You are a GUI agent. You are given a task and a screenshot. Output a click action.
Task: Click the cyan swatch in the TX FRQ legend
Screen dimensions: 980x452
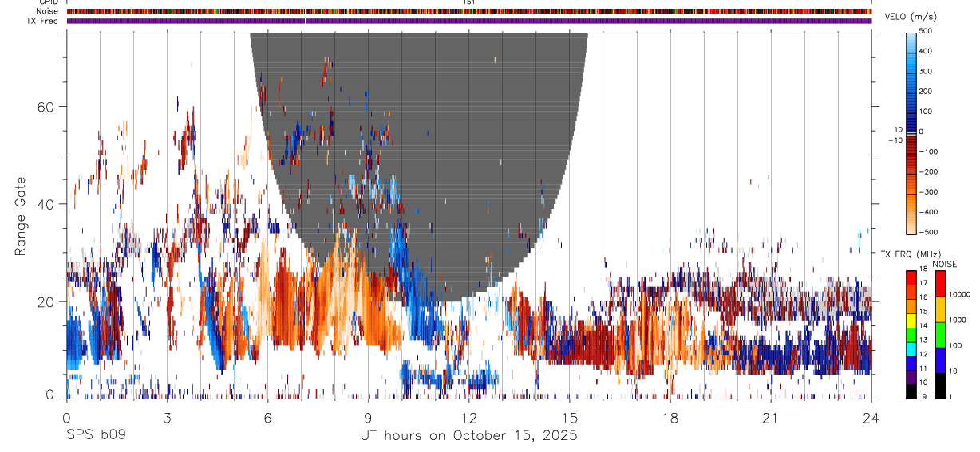tap(911, 349)
